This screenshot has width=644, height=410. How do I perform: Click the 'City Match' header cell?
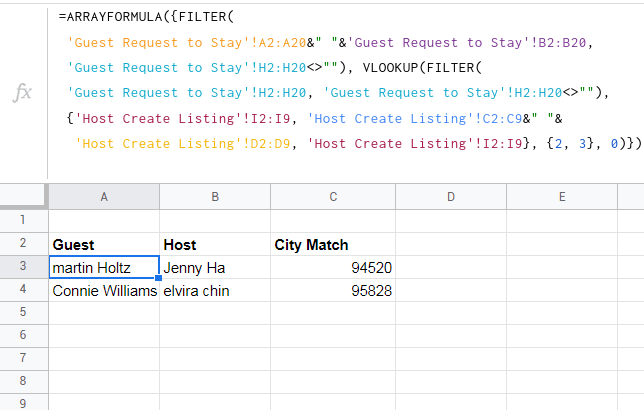333,244
